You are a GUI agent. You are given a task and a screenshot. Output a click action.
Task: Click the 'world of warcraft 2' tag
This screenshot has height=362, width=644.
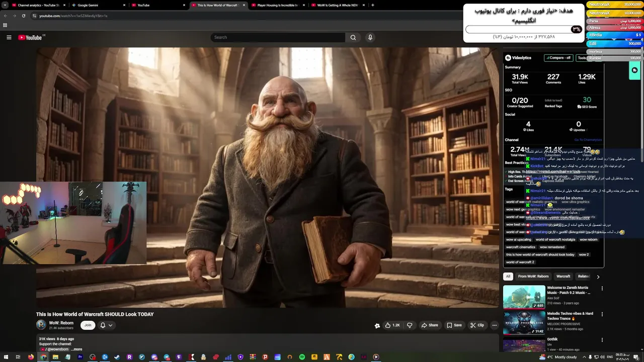(520, 262)
